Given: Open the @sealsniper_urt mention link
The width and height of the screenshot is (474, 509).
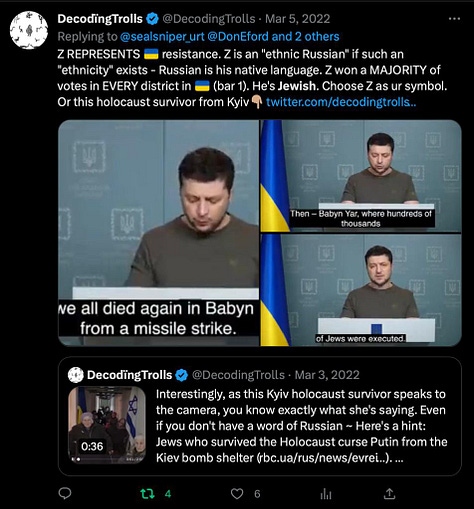Looking at the screenshot, I should [162, 36].
